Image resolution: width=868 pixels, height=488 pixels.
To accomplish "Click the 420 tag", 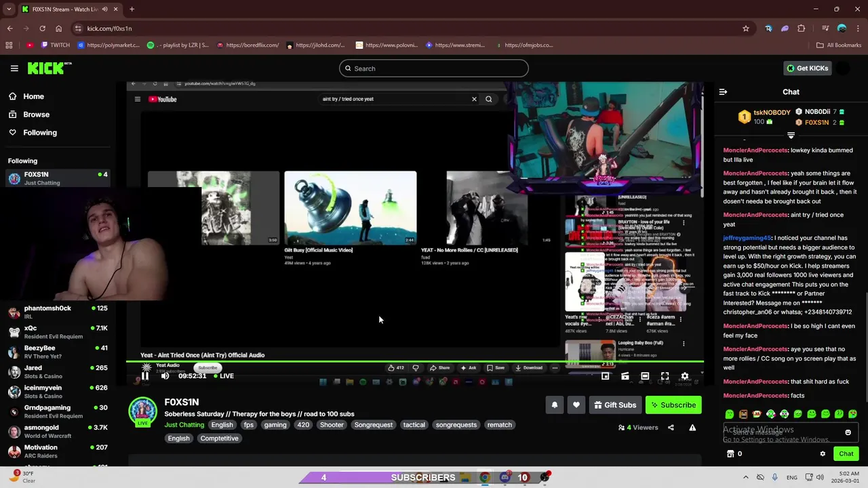I will tap(303, 425).
